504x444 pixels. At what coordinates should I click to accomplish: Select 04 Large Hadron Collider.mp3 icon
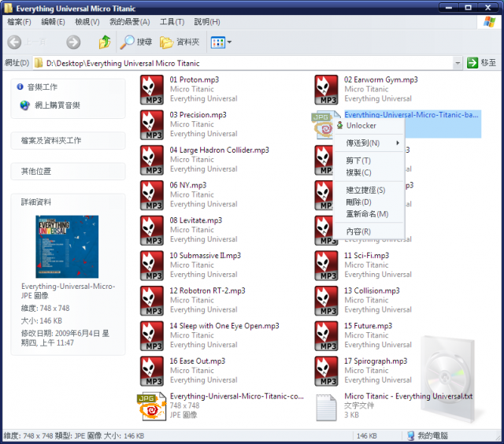tap(152, 160)
